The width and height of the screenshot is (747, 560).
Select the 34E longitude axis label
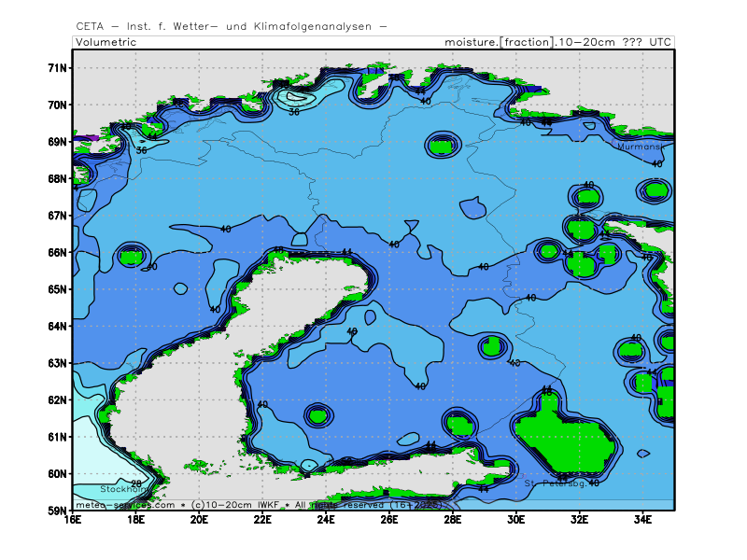click(x=642, y=521)
